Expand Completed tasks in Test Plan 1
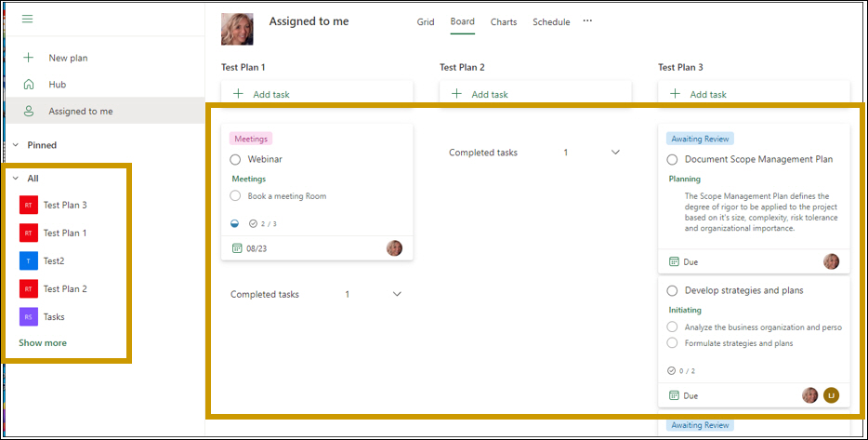Viewport: 868px width, 440px height. (x=397, y=294)
